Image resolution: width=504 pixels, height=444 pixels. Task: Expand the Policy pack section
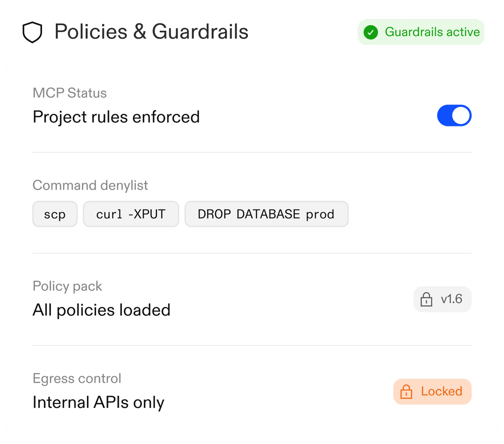tap(67, 286)
